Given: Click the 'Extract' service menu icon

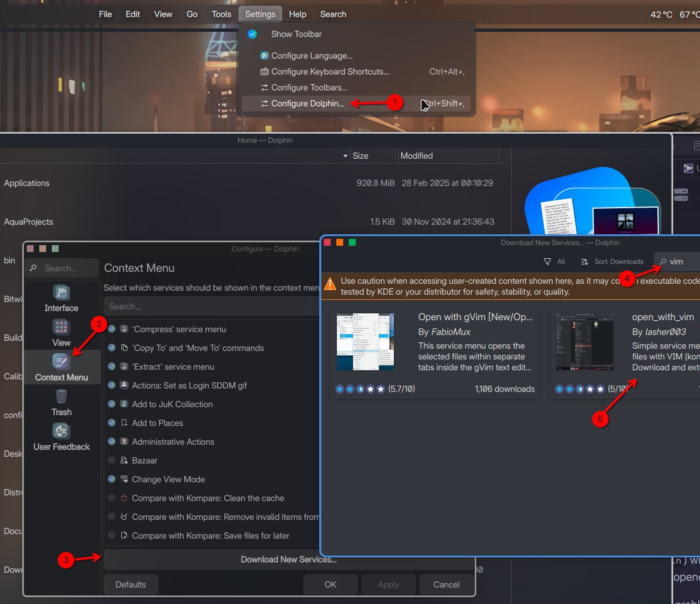Looking at the screenshot, I should (124, 366).
